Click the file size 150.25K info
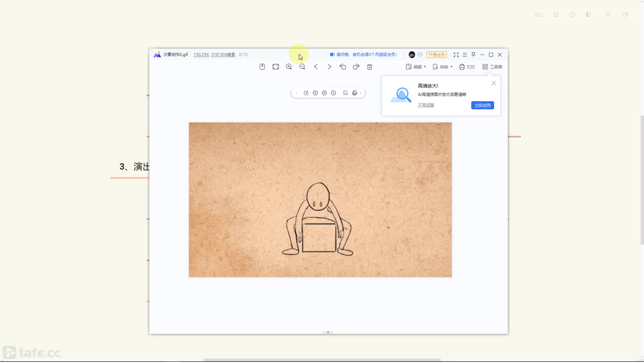 click(x=201, y=55)
